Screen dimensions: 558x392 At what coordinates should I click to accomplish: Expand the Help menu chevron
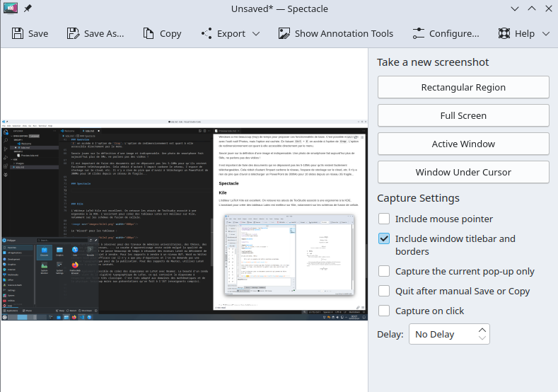[545, 33]
